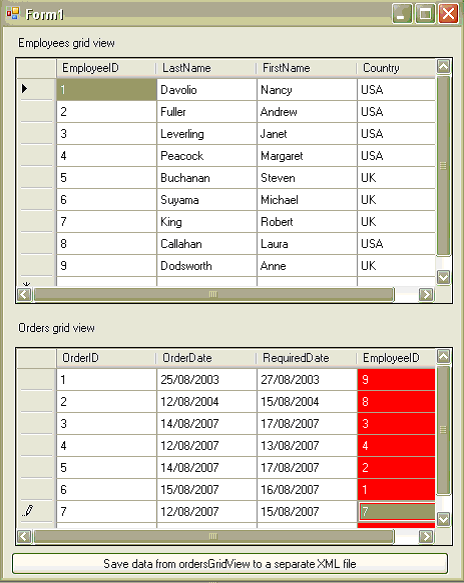464x583 pixels.
Task: Select the highlighted EmployeeID 1 cell
Action: pos(106,90)
